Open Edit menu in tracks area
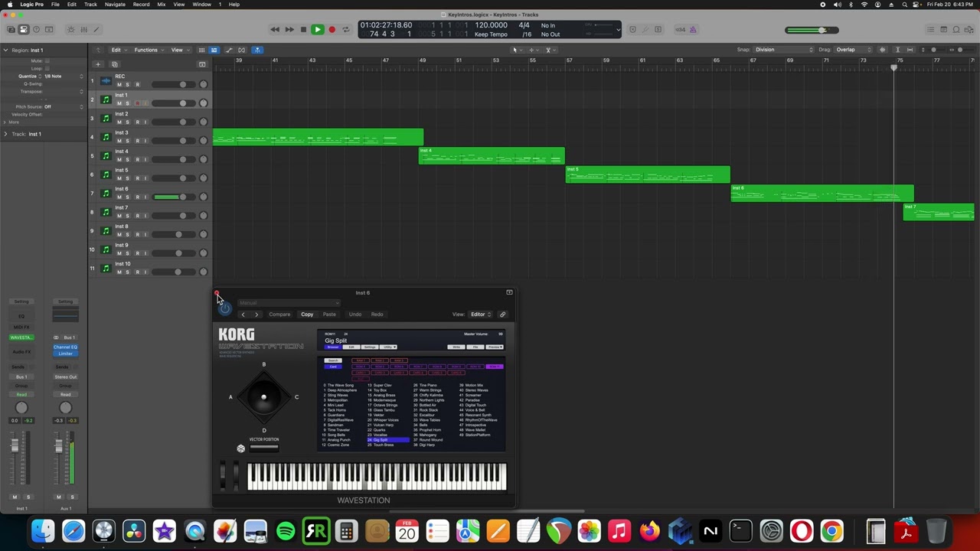The height and width of the screenshot is (551, 980). tap(118, 50)
